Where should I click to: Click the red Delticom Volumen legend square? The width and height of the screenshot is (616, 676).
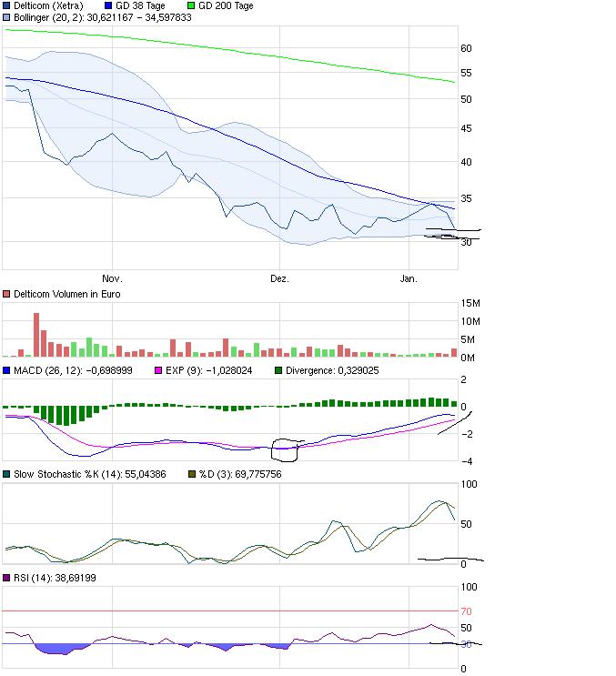pos(7,294)
